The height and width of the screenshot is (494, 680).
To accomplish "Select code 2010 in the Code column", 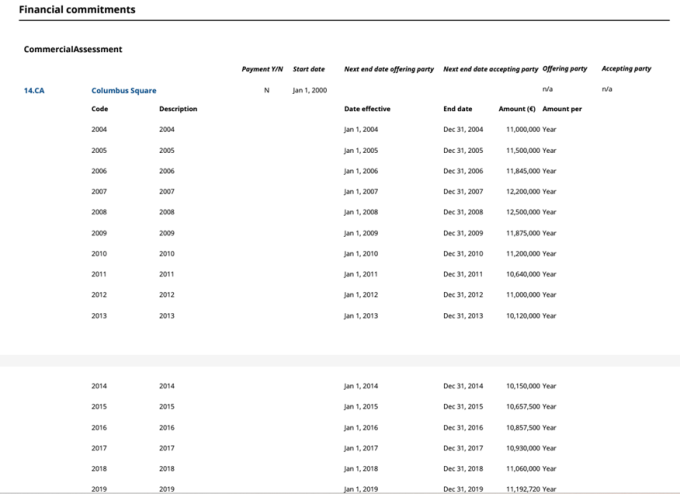I will (x=99, y=254).
